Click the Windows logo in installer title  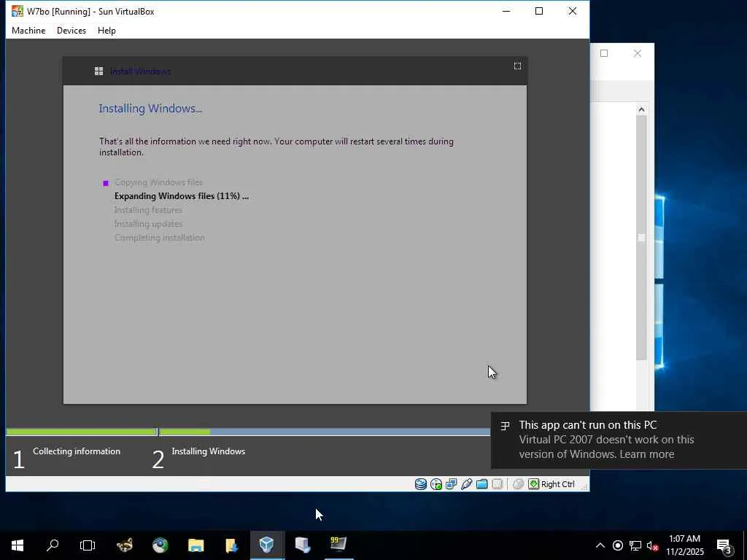tap(98, 71)
